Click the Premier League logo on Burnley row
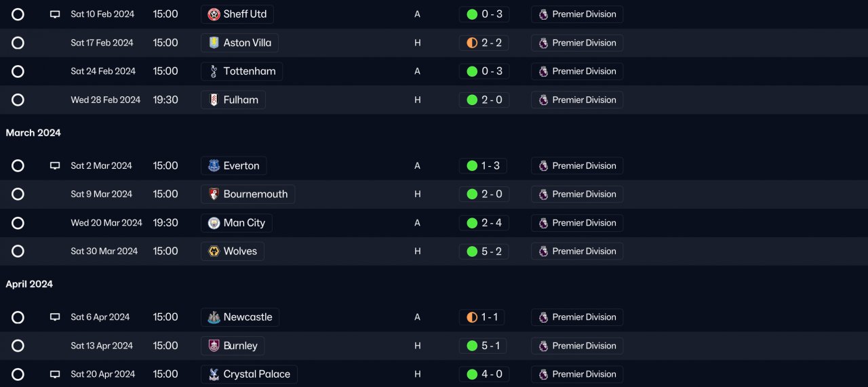 [543, 346]
